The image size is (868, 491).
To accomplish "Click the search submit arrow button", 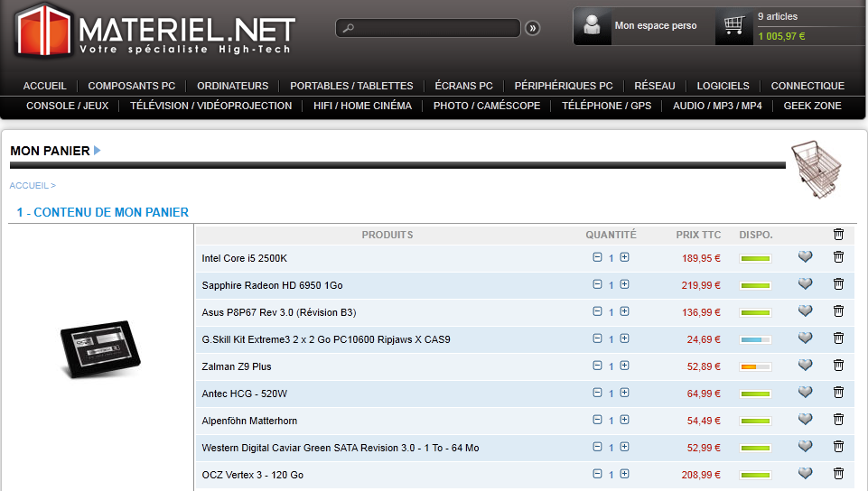I will pos(532,28).
